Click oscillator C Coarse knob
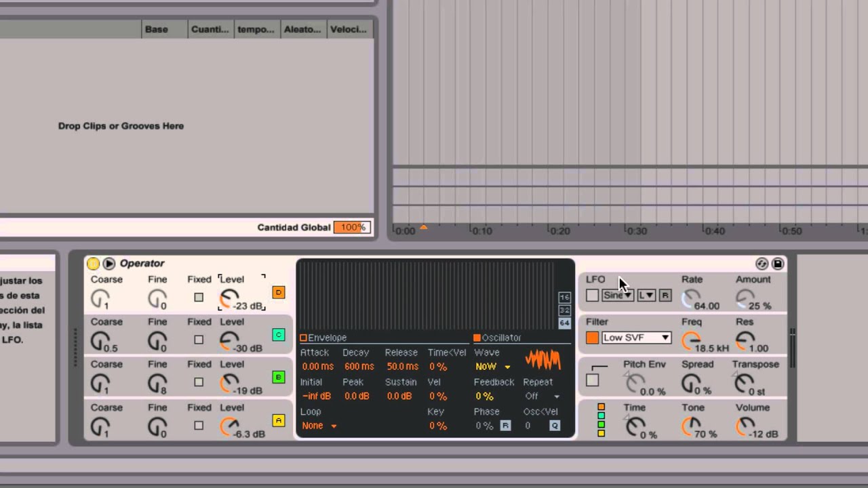Image resolution: width=868 pixels, height=488 pixels. coord(100,340)
